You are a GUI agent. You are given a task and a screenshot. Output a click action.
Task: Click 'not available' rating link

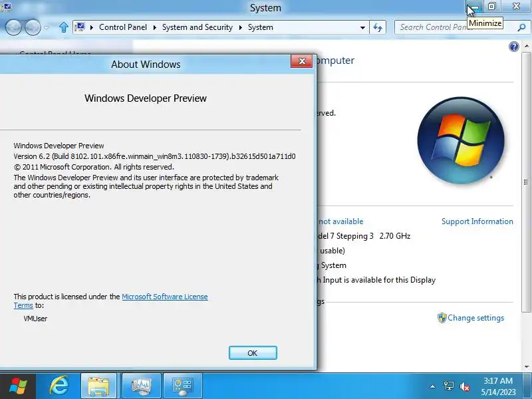(340, 221)
